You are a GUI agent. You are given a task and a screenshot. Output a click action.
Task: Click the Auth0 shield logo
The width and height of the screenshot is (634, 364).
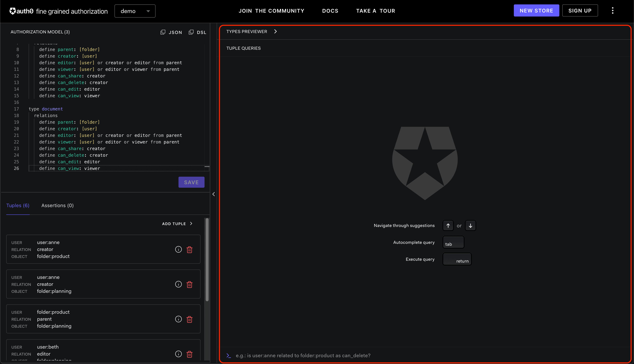[x=13, y=11]
